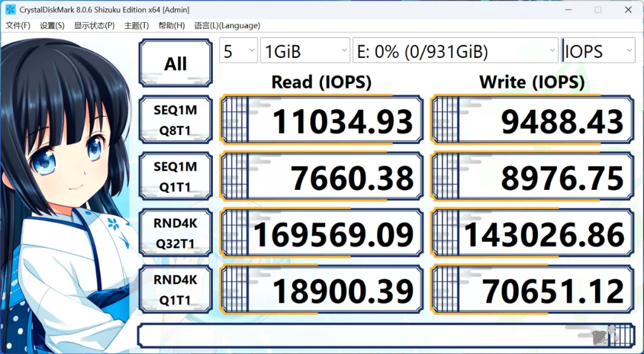This screenshot has width=644, height=354.
Task: Open the 帮助(H) menu
Action: pos(171,26)
